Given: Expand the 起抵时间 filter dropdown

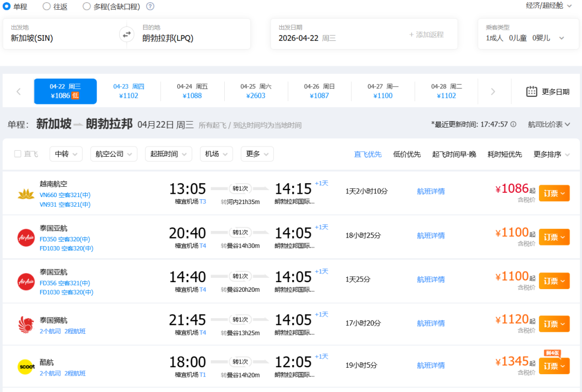Looking at the screenshot, I should click(x=168, y=154).
